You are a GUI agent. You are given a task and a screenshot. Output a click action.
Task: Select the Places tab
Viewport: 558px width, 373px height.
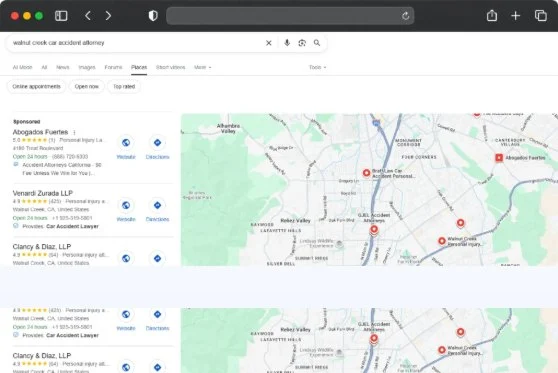click(x=139, y=67)
